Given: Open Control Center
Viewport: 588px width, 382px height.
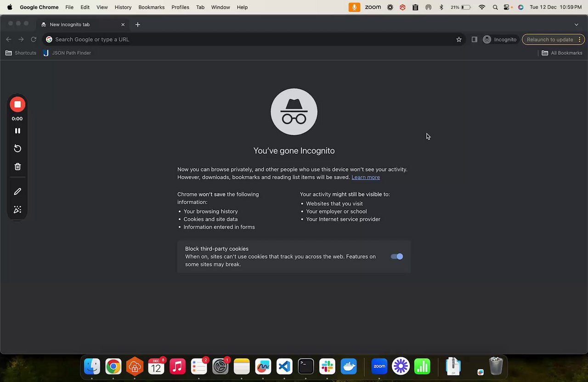Looking at the screenshot, I should 507,7.
